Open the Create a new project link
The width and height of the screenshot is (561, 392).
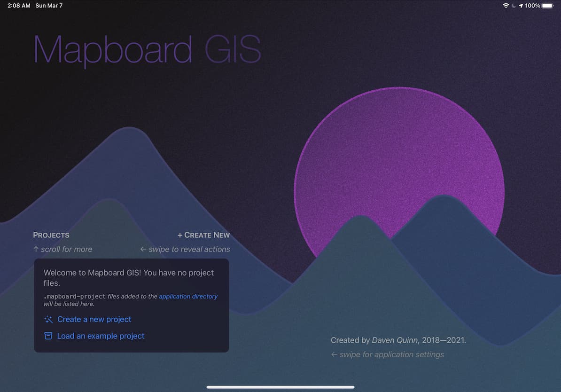[x=94, y=320]
